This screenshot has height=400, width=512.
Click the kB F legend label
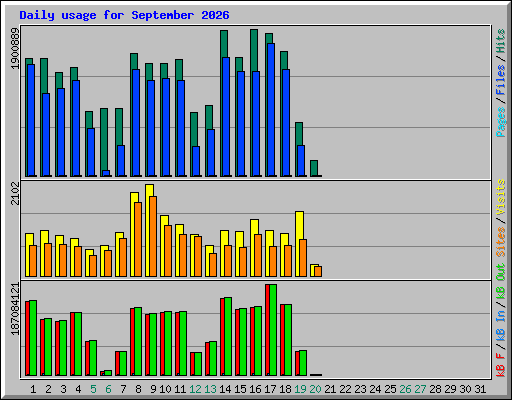[501, 365]
